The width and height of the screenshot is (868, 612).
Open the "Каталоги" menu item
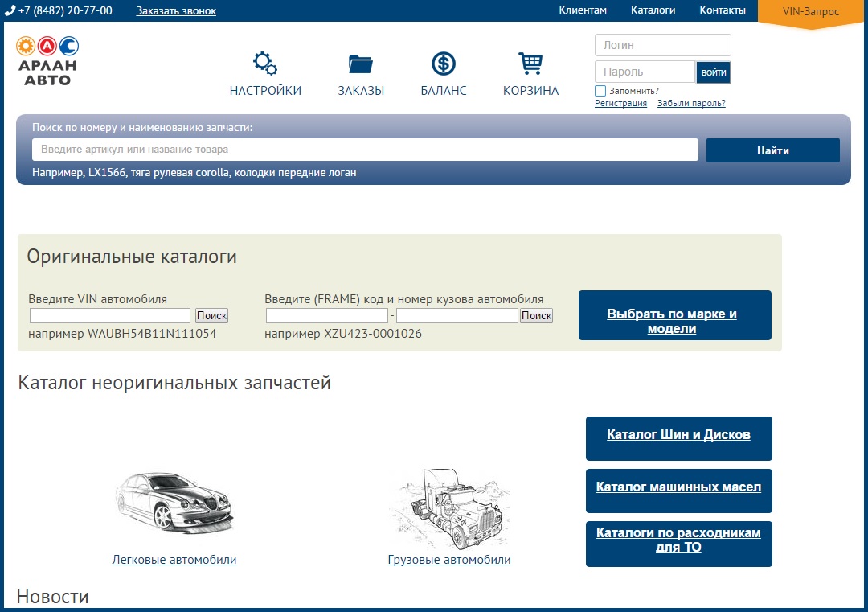(x=653, y=10)
